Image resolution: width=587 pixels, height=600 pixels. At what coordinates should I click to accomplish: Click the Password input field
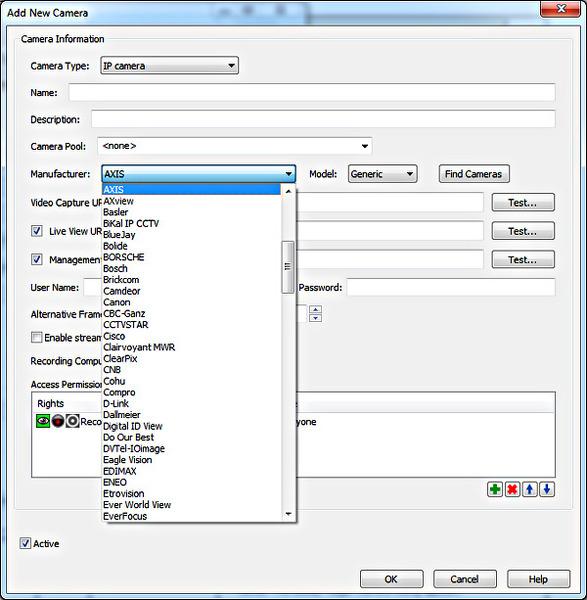point(451,287)
